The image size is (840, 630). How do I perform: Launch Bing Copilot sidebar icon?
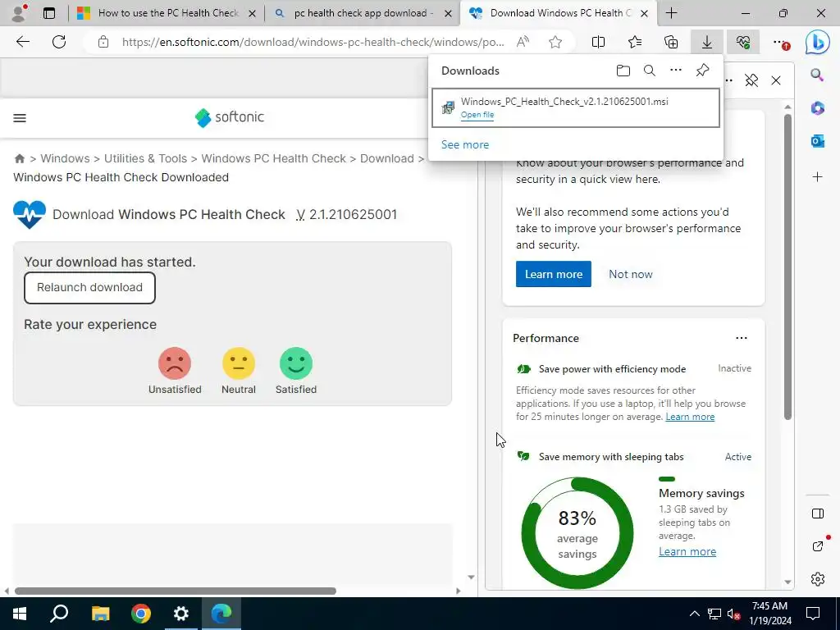pos(818,42)
